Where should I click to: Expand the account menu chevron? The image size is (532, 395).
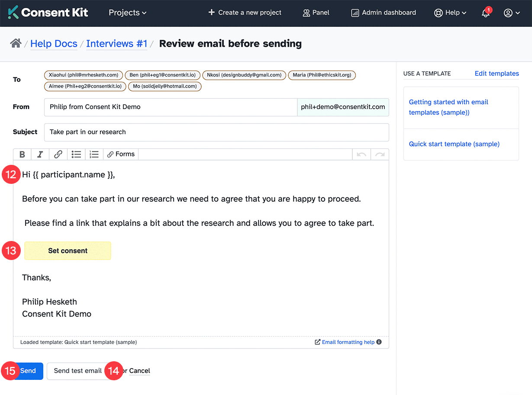518,13
